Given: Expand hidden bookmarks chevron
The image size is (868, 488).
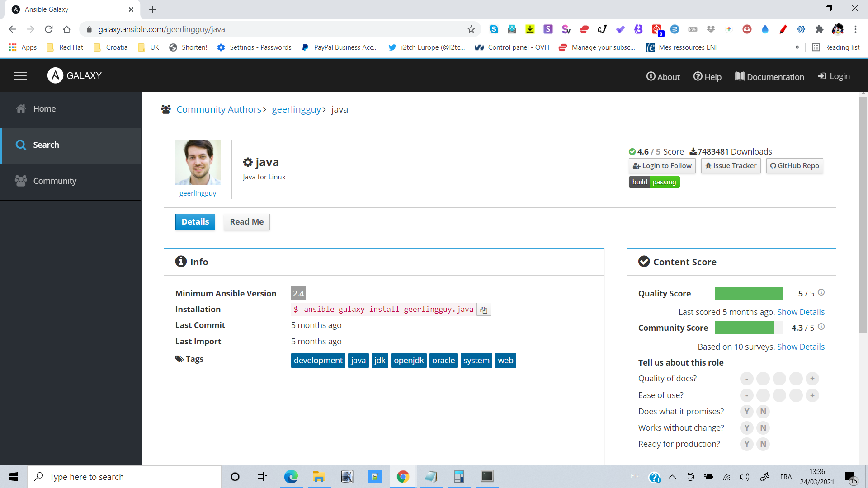Looking at the screenshot, I should point(797,47).
